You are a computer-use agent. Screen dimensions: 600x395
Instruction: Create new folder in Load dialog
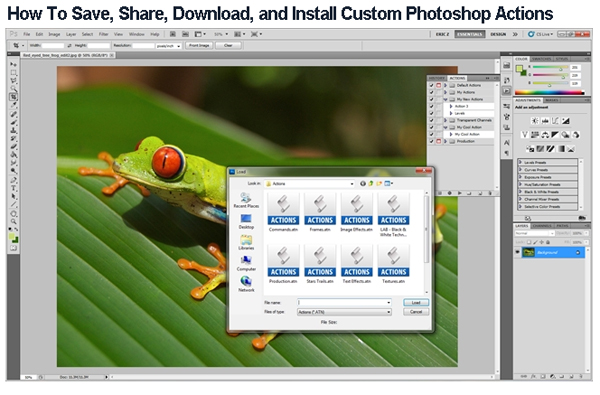379,184
